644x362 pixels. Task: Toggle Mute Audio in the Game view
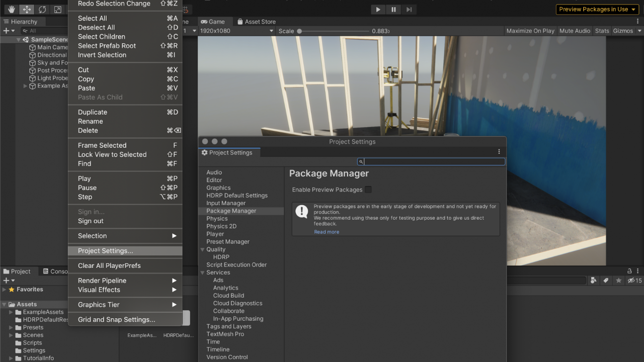[575, 31]
